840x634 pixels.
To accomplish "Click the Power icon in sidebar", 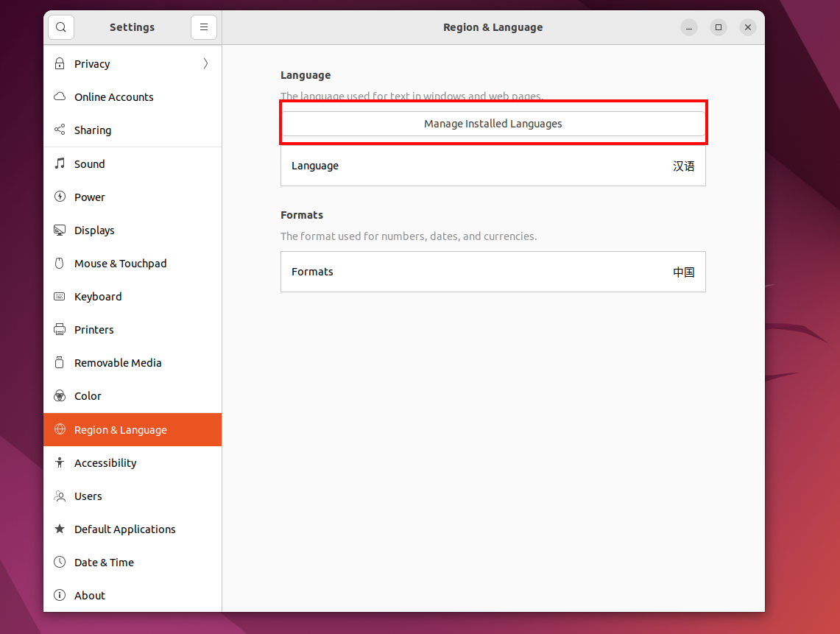I will [60, 197].
